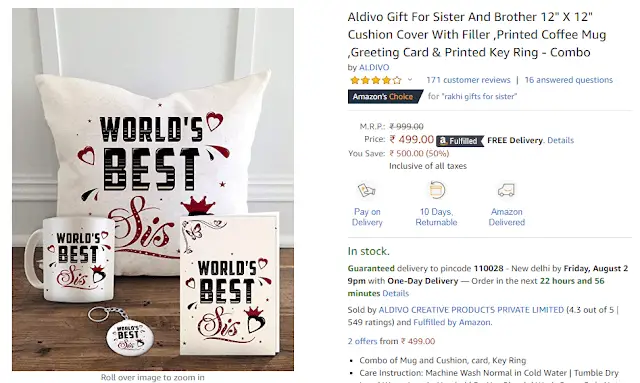Open 171 customer reviews
The height and width of the screenshot is (383, 640).
point(468,80)
